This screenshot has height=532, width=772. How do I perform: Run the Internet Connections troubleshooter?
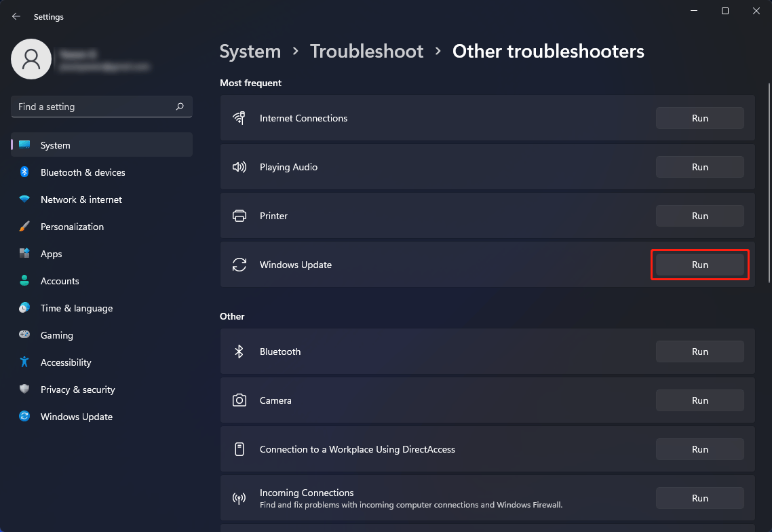tap(699, 118)
